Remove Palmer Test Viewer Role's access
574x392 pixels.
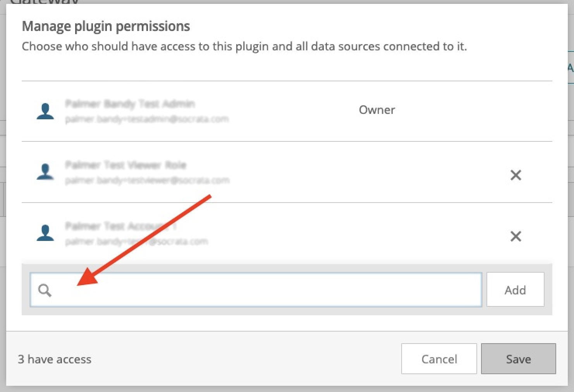coord(516,175)
